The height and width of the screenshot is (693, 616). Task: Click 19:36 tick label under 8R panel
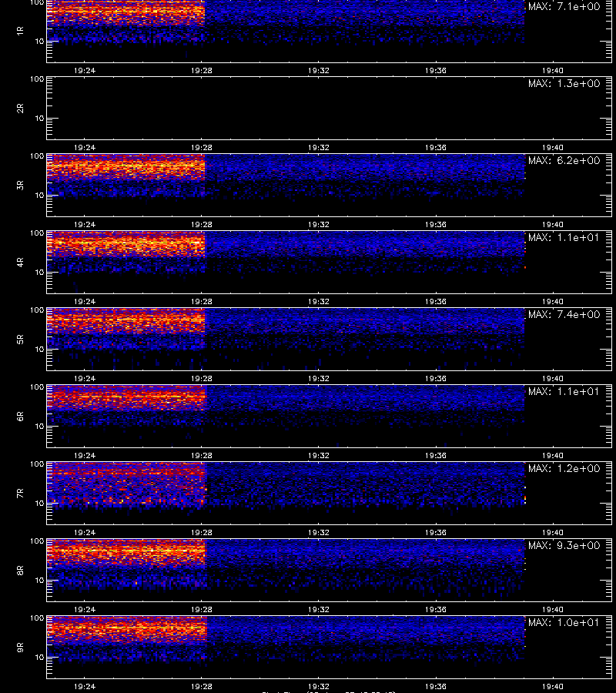[x=436, y=610]
